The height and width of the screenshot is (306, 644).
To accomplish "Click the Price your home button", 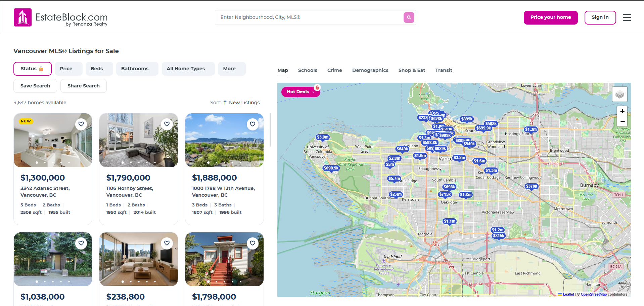I will tap(551, 17).
